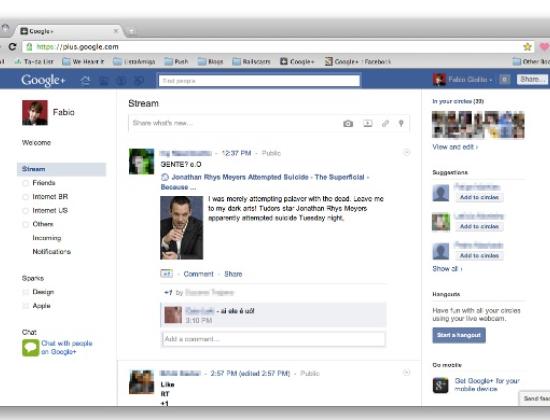Click Jonathan Rhys Meyers article thumbnail
Viewport: 550px width, 420px height.
tap(182, 228)
